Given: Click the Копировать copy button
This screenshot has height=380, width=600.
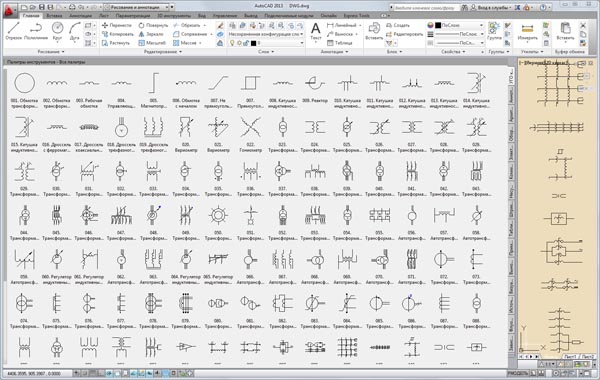Looking at the screenshot, I should pos(118,34).
